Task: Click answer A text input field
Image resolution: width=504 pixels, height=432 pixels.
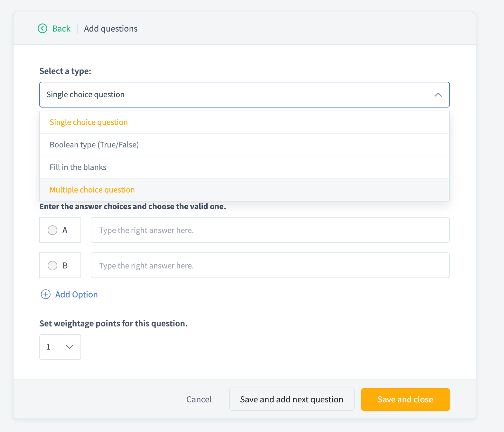Action: (x=270, y=230)
